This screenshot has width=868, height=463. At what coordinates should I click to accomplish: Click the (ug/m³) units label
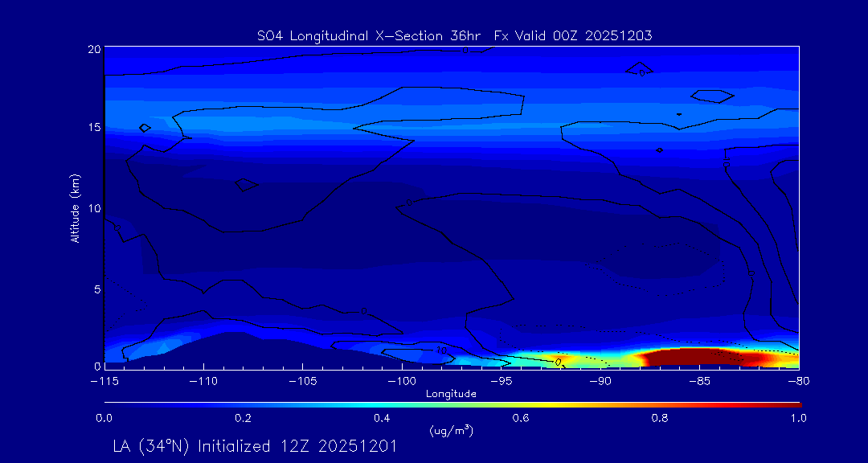click(451, 431)
